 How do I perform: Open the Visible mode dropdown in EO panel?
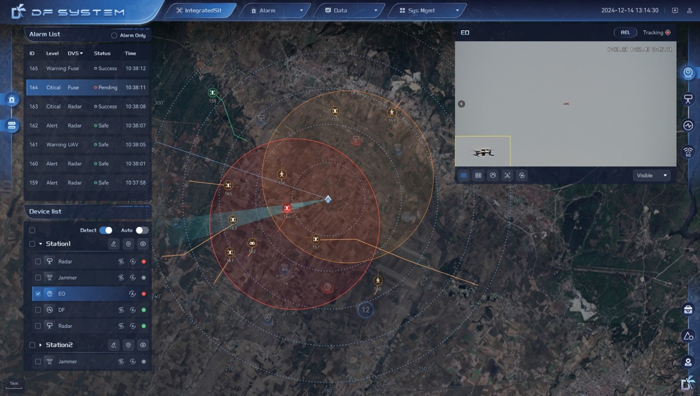point(652,175)
